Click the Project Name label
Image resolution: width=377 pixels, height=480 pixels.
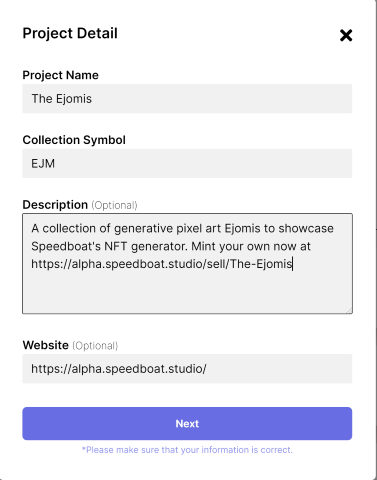tap(61, 75)
